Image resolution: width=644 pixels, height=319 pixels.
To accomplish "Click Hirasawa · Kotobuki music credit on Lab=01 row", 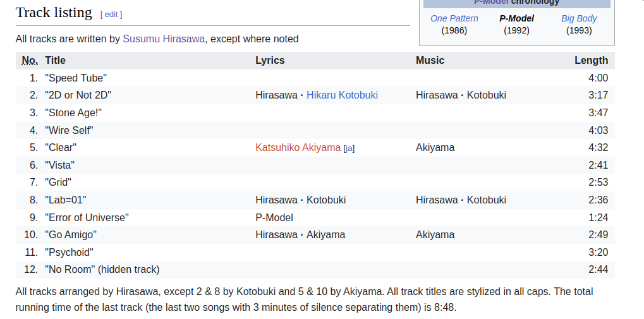I will pos(461,200).
